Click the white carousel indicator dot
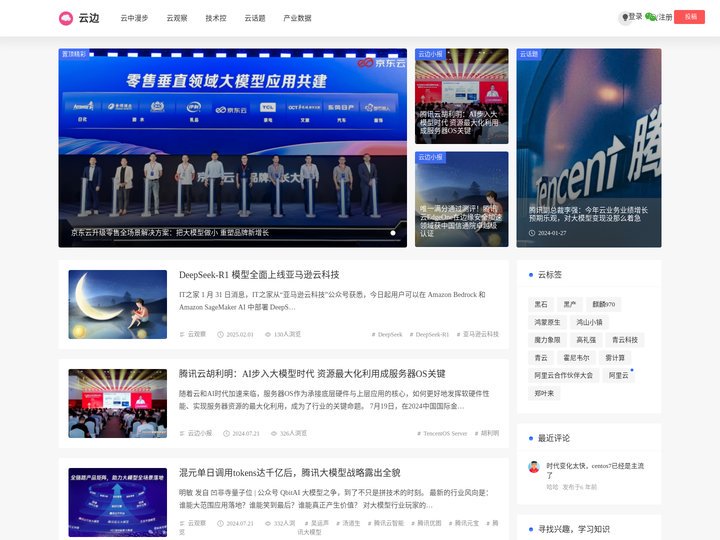The image size is (720, 540). pos(393,233)
